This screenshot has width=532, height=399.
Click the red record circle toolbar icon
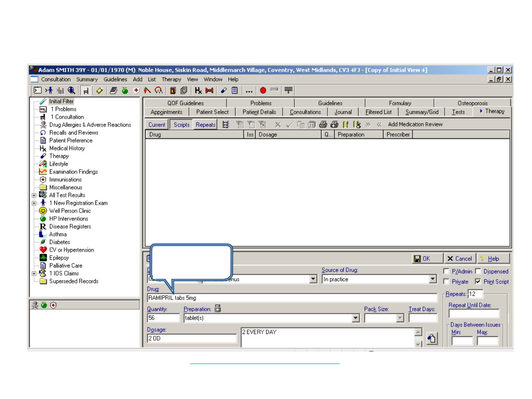pos(263,91)
